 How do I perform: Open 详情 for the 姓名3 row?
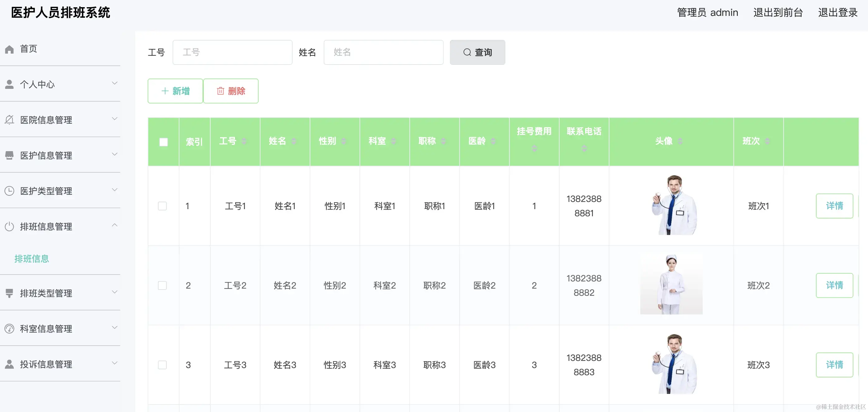(x=834, y=365)
